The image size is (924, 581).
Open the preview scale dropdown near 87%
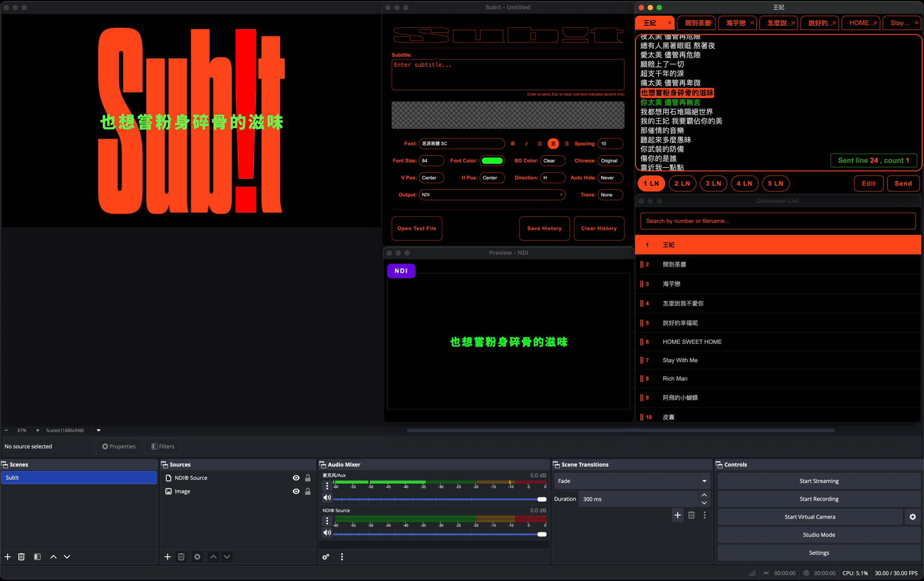(x=98, y=430)
